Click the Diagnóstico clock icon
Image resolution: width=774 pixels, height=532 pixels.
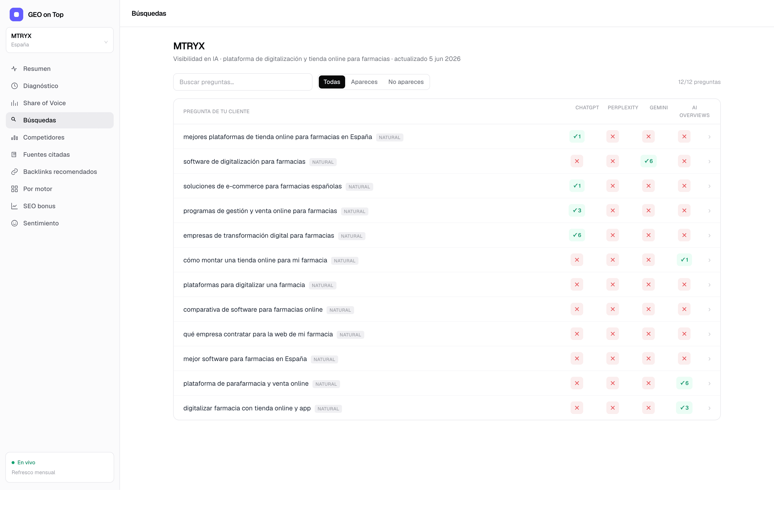14,86
